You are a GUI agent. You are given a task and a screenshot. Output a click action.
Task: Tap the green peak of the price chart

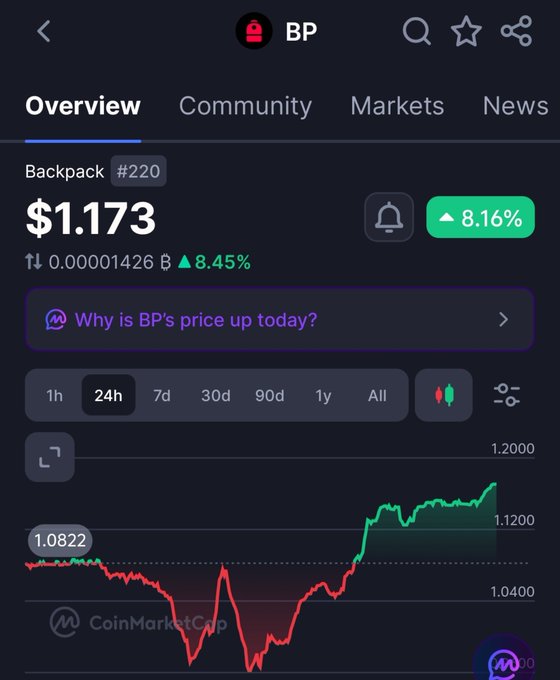[x=494, y=484]
